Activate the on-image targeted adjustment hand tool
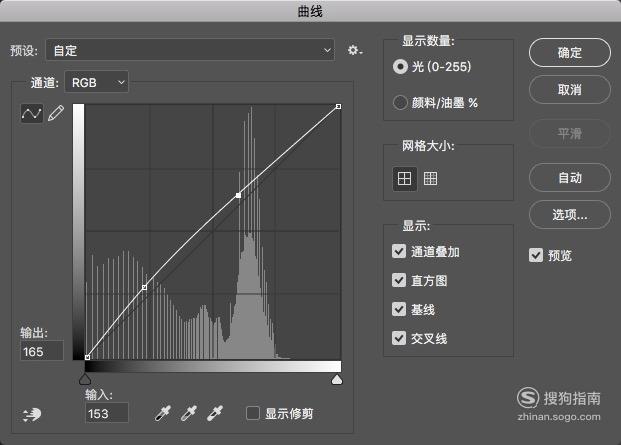 32,415
